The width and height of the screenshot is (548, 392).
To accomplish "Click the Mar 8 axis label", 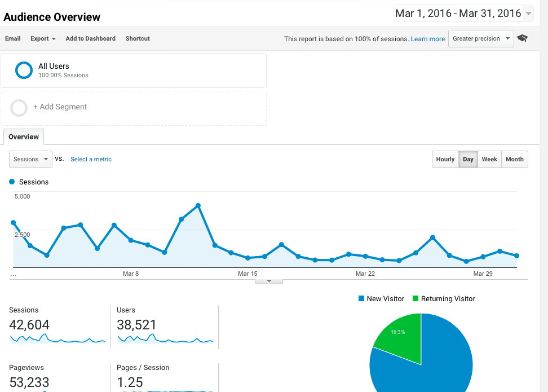I will pyautogui.click(x=131, y=274).
